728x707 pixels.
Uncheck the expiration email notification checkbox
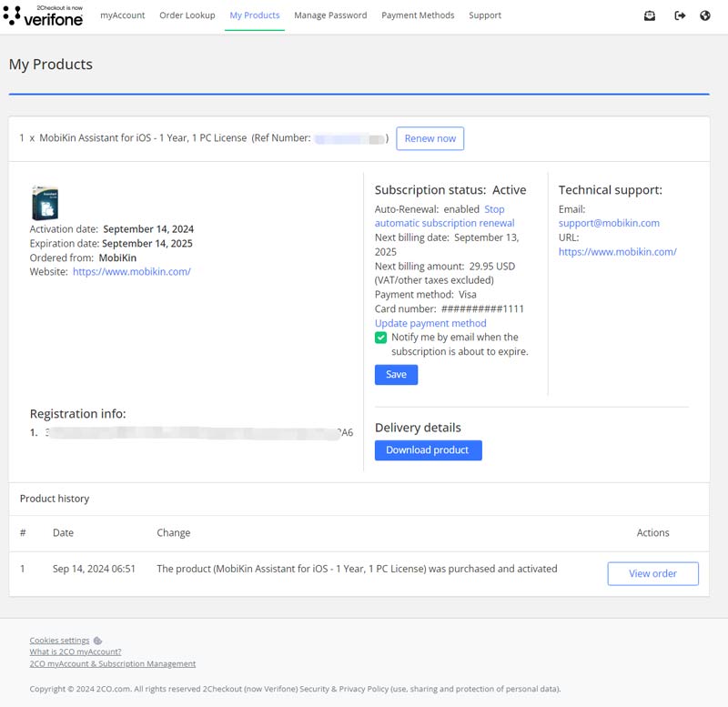click(380, 338)
